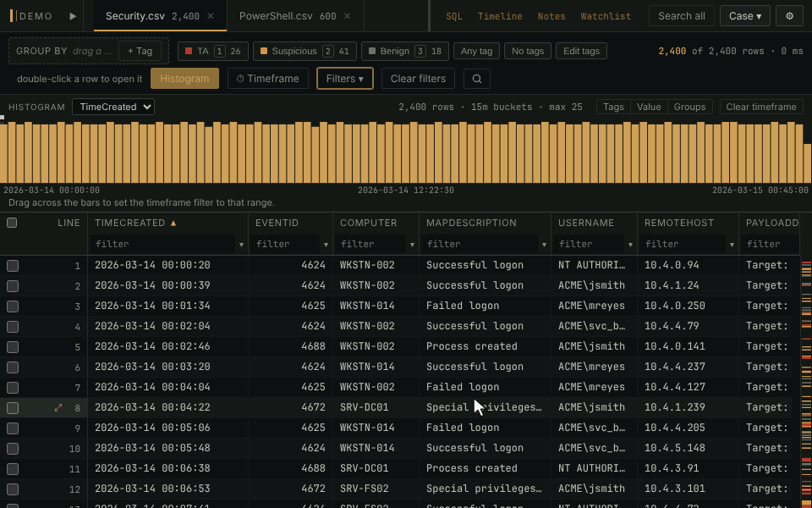
Task: Click the MapDescription filter input field
Action: click(x=480, y=244)
